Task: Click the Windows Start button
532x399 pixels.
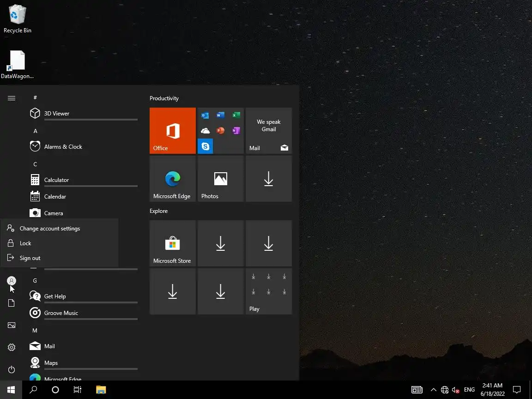Action: [x=11, y=390]
